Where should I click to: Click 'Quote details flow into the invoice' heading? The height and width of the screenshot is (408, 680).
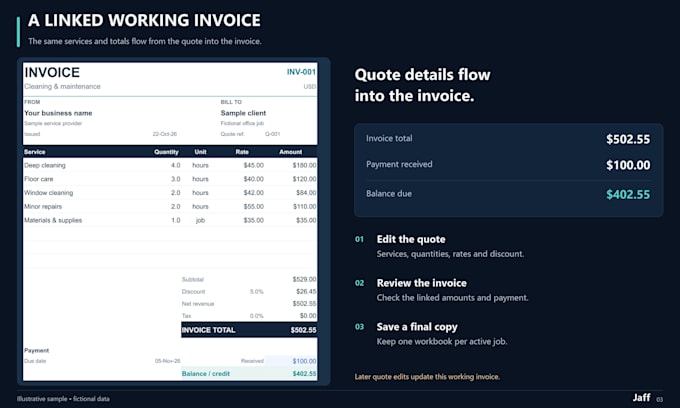(x=422, y=85)
